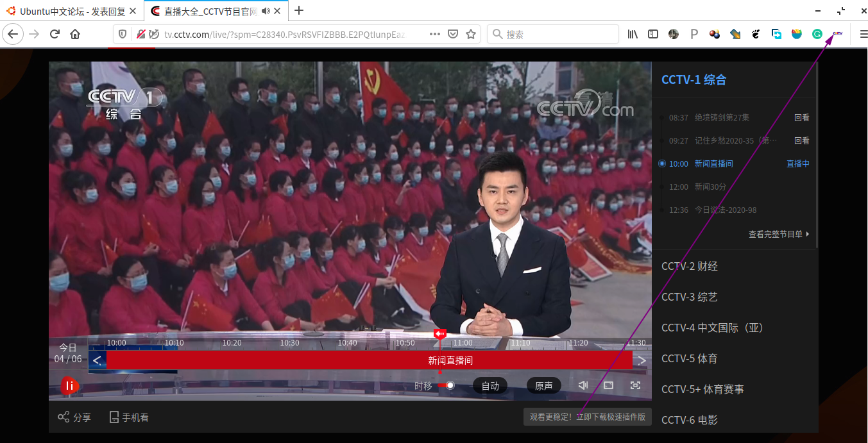Toggle the 时移 time-shift switch
Screen dimensions: 868x443
tap(447, 385)
